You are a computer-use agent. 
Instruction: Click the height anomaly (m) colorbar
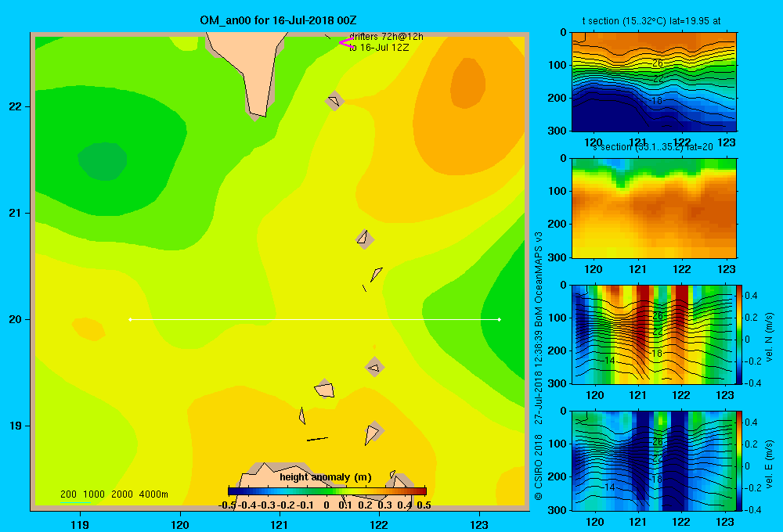coord(327,491)
